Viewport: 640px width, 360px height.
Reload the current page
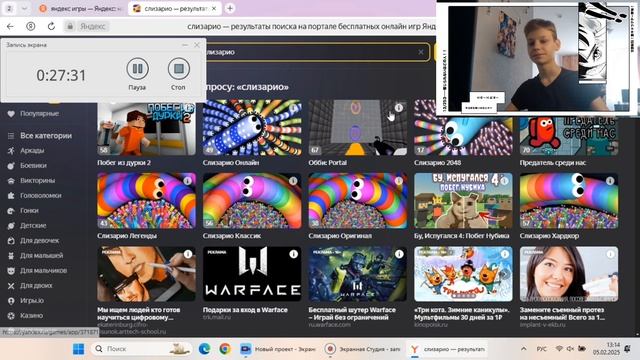[51, 26]
